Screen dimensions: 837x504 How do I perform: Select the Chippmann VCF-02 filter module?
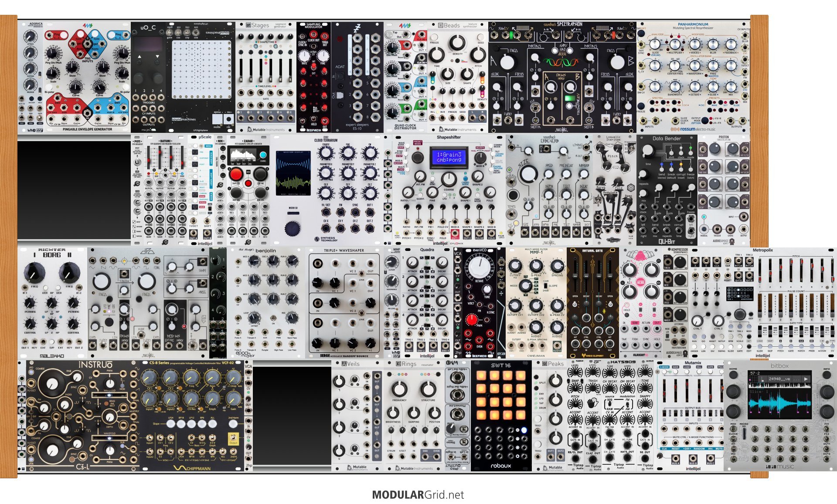[192, 416]
